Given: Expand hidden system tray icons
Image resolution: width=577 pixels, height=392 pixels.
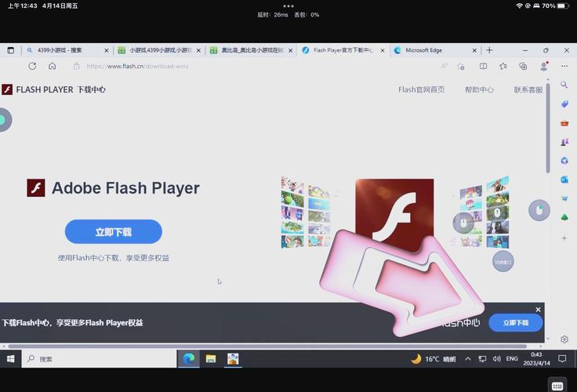Looking at the screenshot, I should pyautogui.click(x=468, y=359).
